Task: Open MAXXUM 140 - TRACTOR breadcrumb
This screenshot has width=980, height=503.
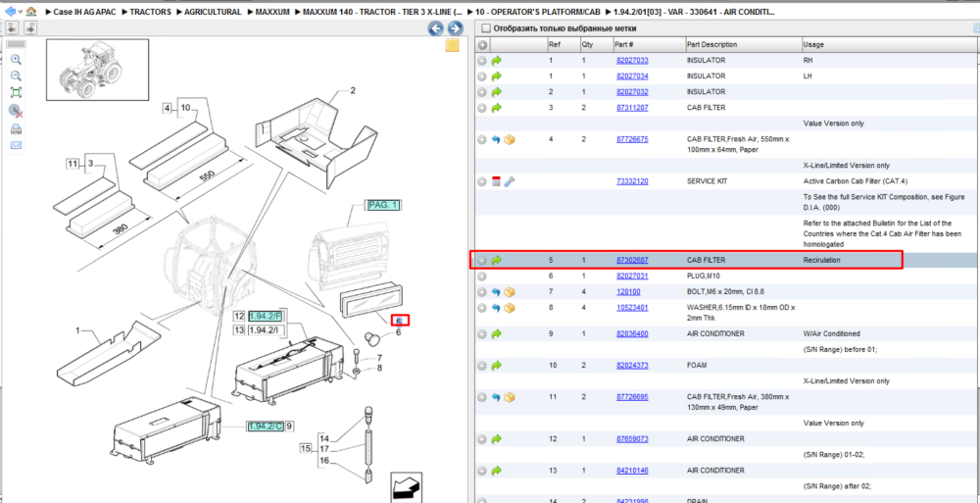Action: (x=383, y=12)
